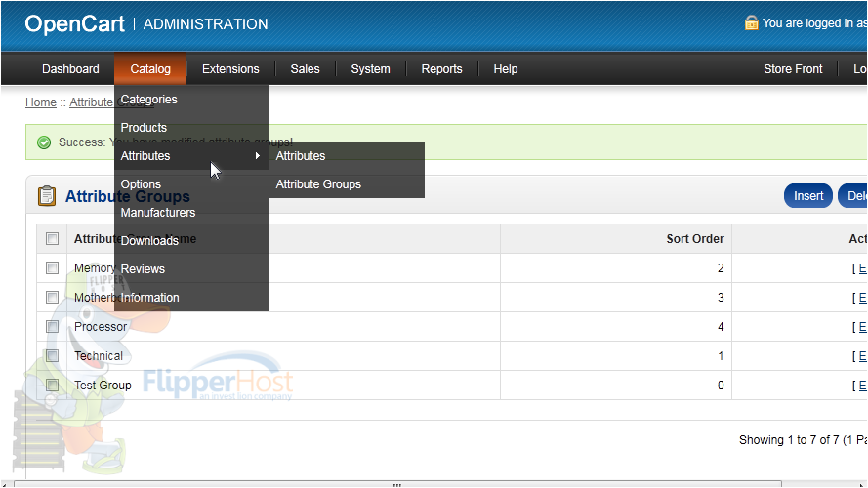The image size is (868, 488).
Task: Click the Insert button
Action: tap(808, 196)
